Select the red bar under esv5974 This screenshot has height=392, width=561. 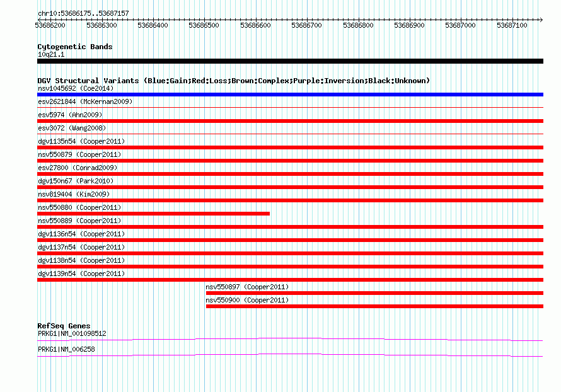click(290, 121)
